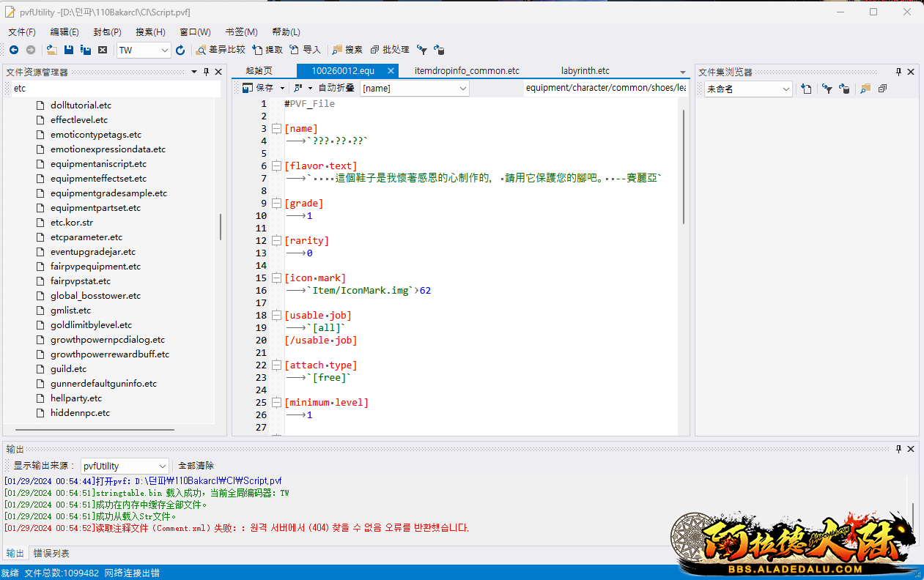Pin the 文件资源管理器 panel
924x580 pixels.
pyautogui.click(x=206, y=72)
